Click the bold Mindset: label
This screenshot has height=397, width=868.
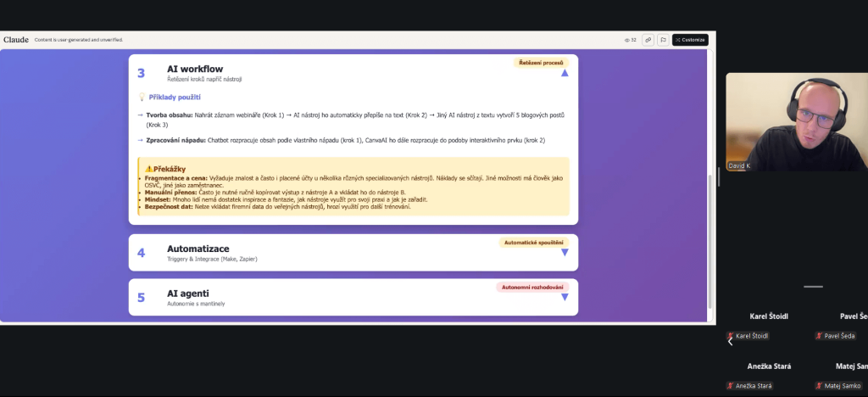coord(158,199)
